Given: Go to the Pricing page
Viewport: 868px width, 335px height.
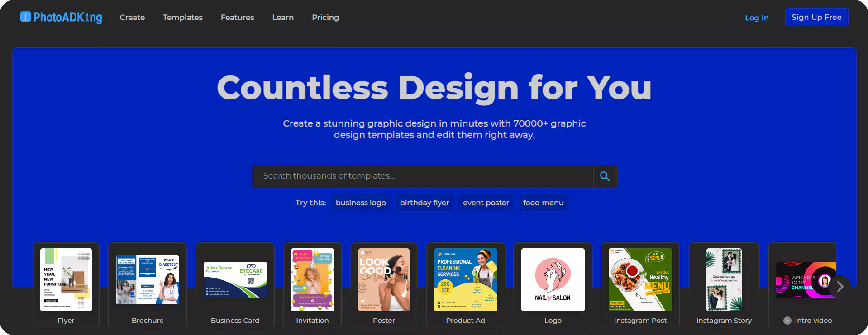Looking at the screenshot, I should [x=325, y=17].
